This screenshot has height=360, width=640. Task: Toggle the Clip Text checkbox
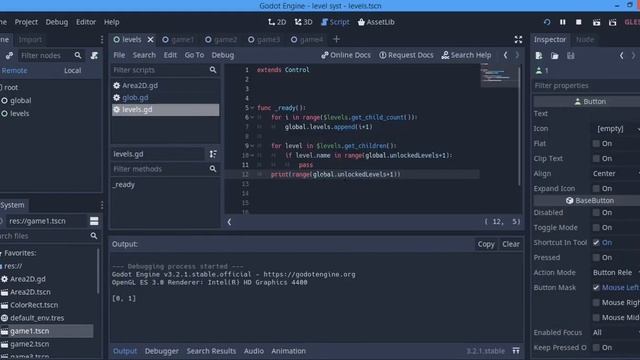click(x=596, y=158)
